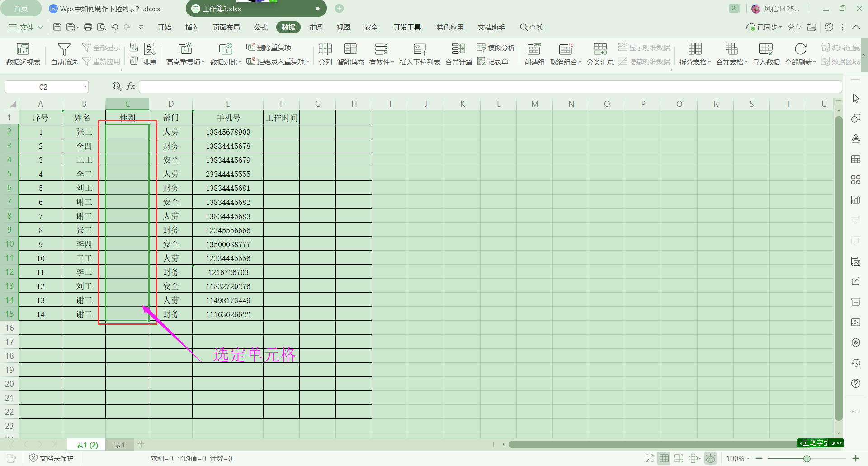Screen dimensions: 868x466
Task: Click the 查找 search button
Action: tap(532, 27)
